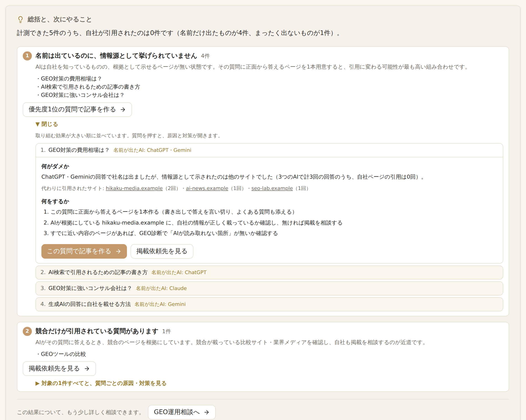Click the 何がダメか heading
Image resolution: width=526 pixels, height=420 pixels.
pos(55,167)
